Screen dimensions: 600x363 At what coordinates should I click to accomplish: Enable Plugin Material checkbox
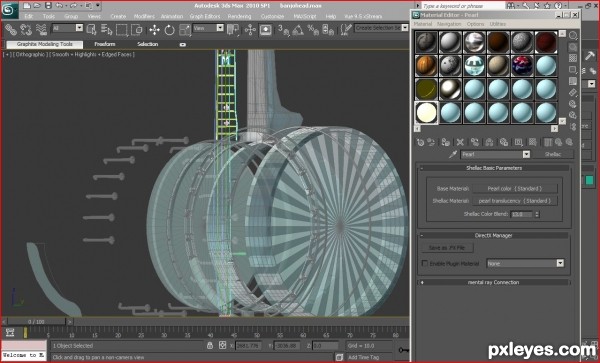pos(425,263)
